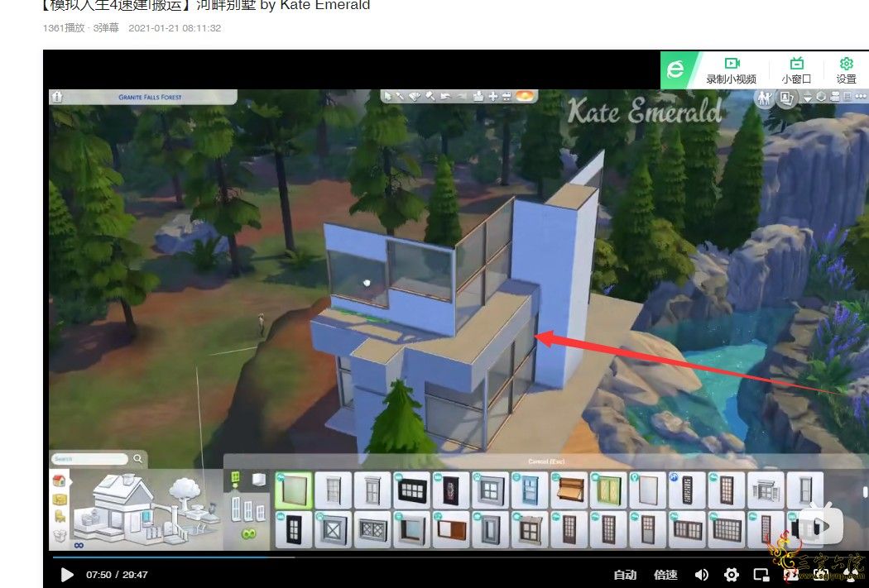Click the Granite Falls Forest lot name
The width and height of the screenshot is (869, 588).
[150, 97]
